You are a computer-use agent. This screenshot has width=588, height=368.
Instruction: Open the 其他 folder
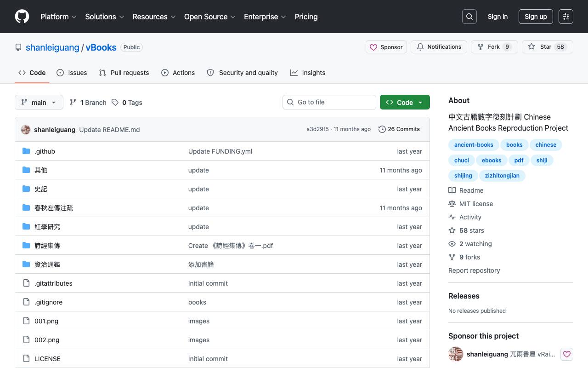(41, 170)
